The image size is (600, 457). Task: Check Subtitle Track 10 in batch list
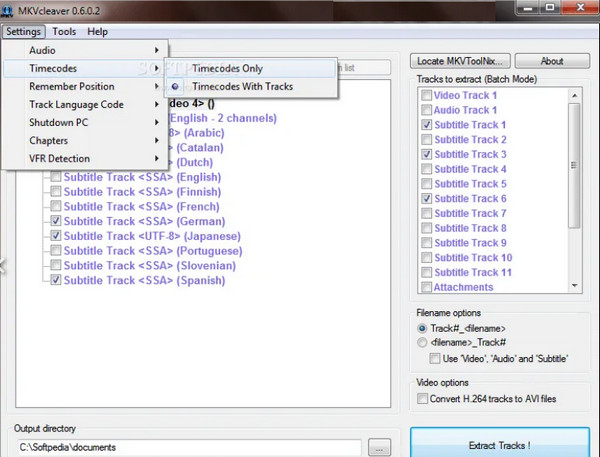tap(426, 257)
